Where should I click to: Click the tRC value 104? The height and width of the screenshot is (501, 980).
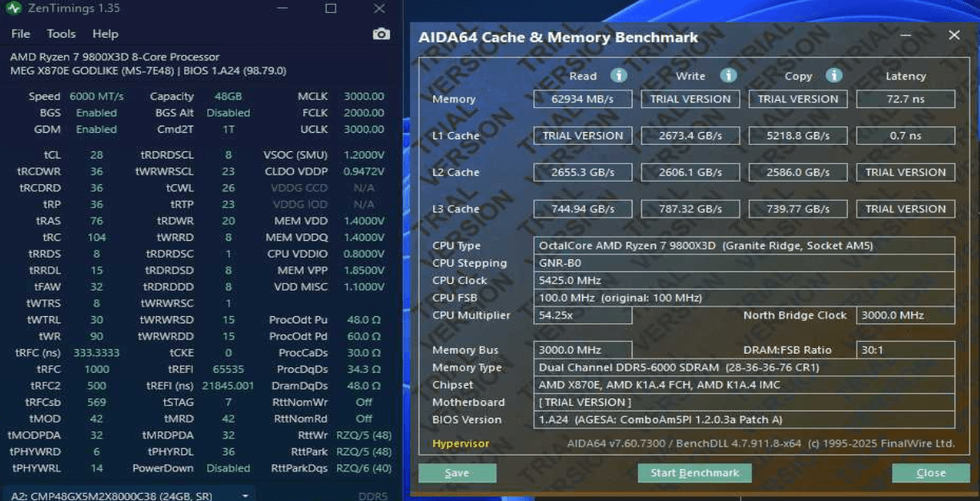[x=96, y=238]
